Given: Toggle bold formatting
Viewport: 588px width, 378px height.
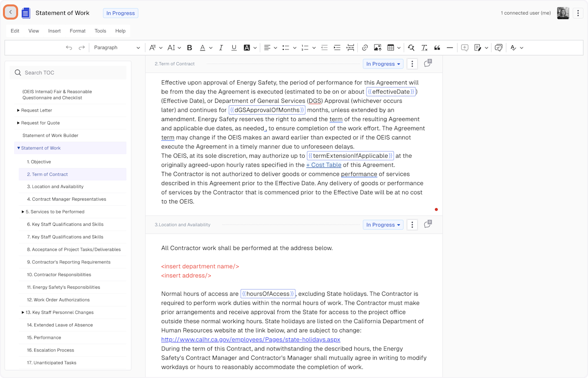Looking at the screenshot, I should (x=190, y=47).
